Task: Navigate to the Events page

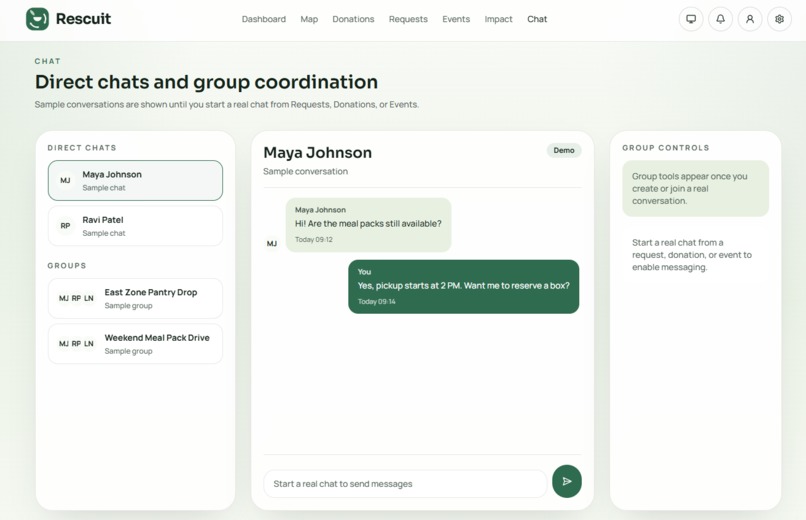Action: (x=456, y=19)
